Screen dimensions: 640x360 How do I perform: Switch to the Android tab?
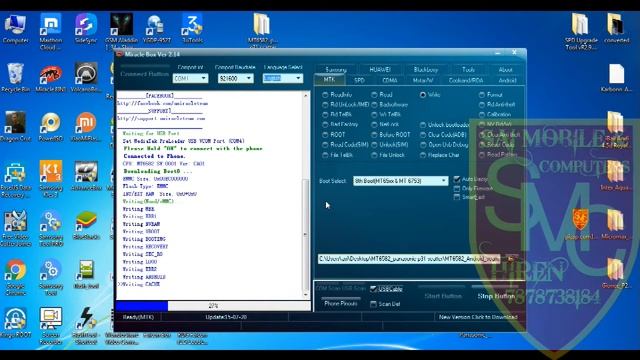pyautogui.click(x=507, y=80)
